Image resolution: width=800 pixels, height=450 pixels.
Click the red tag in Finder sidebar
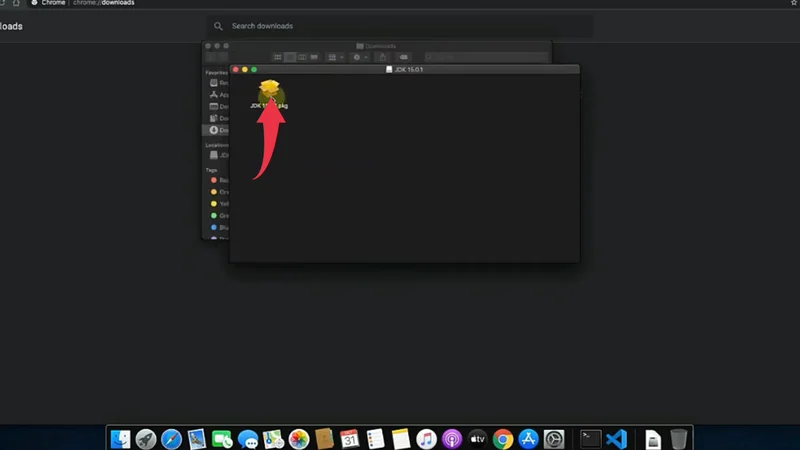point(213,180)
